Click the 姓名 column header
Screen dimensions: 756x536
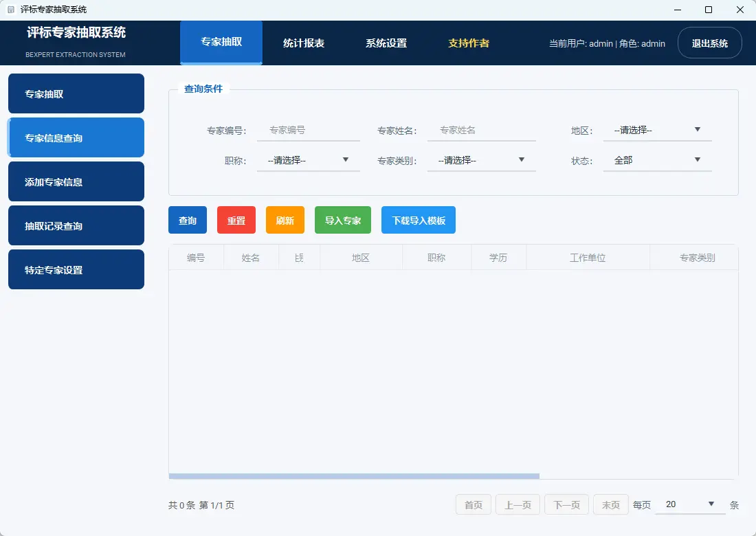(x=251, y=258)
